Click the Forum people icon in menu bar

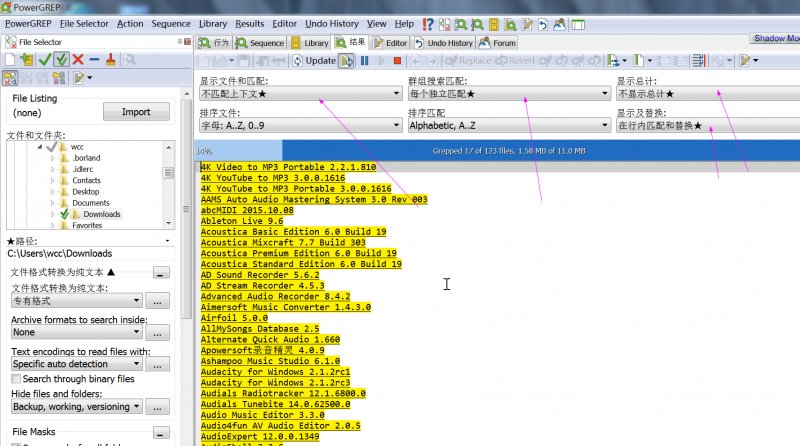pyautogui.click(x=559, y=24)
